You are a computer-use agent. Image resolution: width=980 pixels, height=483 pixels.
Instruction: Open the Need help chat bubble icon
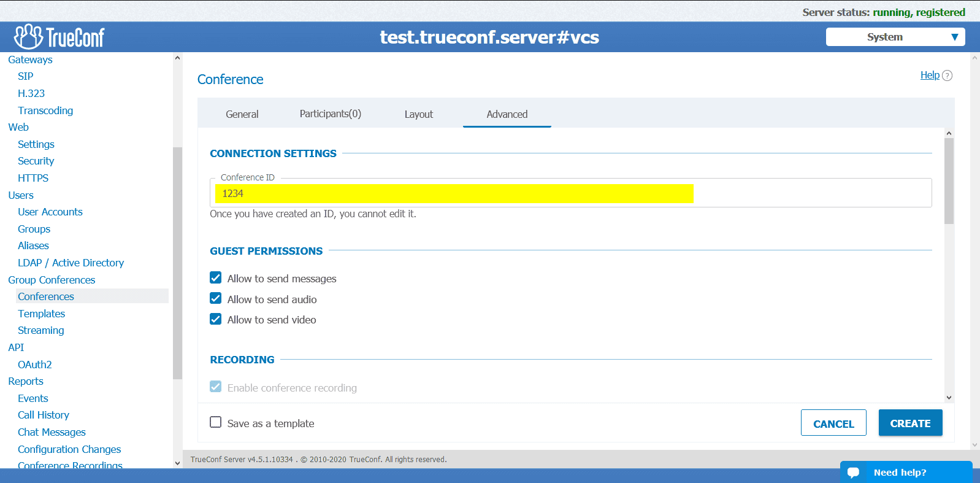coord(853,473)
